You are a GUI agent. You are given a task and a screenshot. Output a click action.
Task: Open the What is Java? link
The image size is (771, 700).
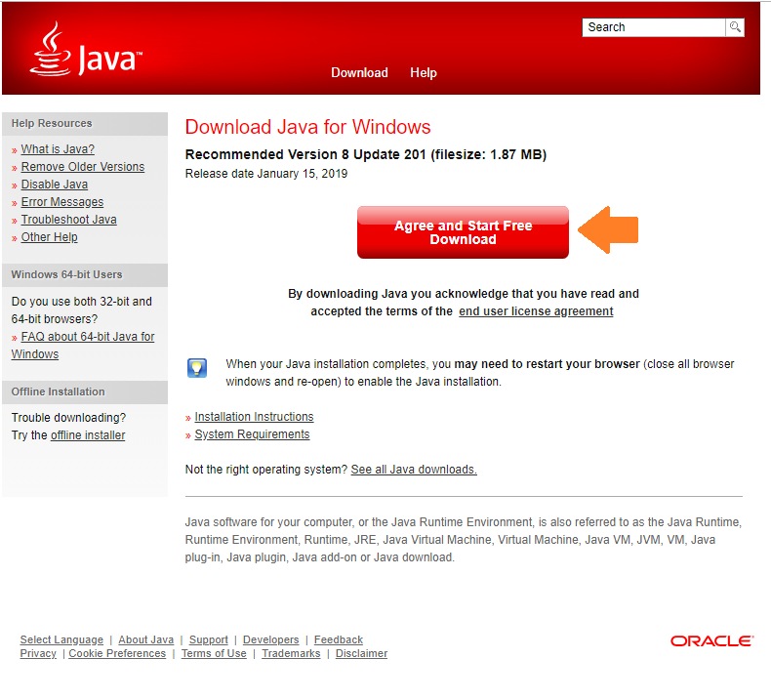[x=58, y=149]
